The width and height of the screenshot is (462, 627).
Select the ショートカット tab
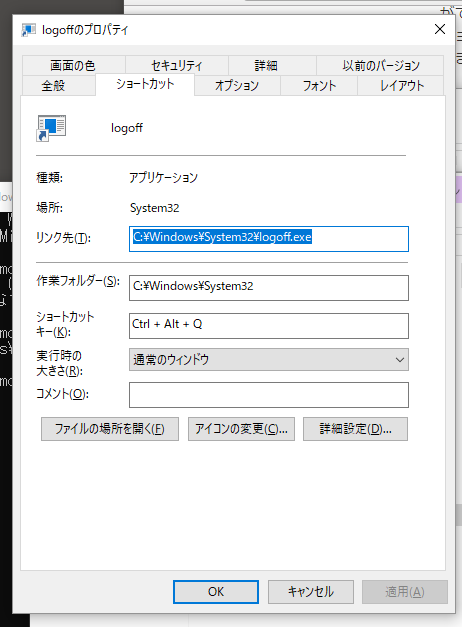(x=145, y=84)
